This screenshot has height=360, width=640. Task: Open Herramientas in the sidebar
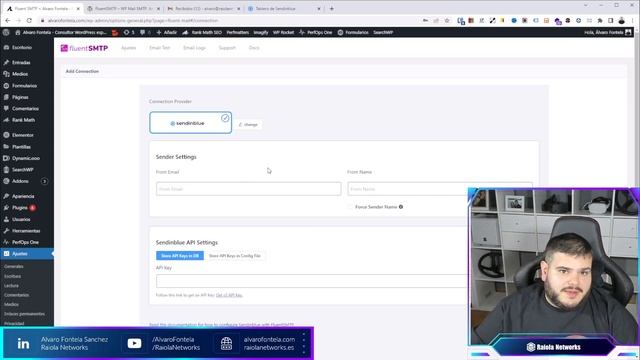27,231
